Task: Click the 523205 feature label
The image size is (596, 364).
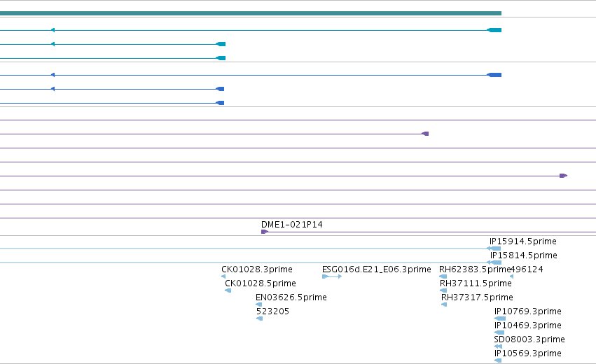Action: click(x=272, y=311)
